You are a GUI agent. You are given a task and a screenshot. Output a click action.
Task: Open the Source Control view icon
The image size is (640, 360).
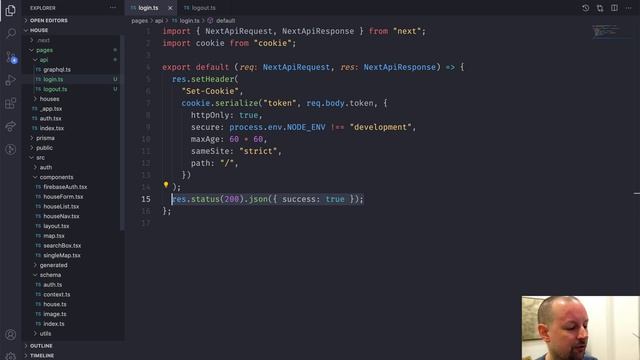pos(11,57)
